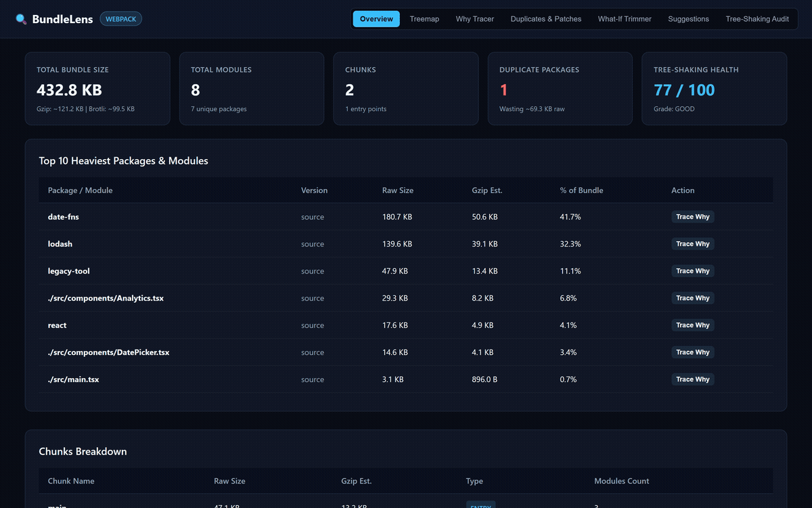Image resolution: width=812 pixels, height=508 pixels.
Task: Click the Modules Count column header
Action: [621, 481]
